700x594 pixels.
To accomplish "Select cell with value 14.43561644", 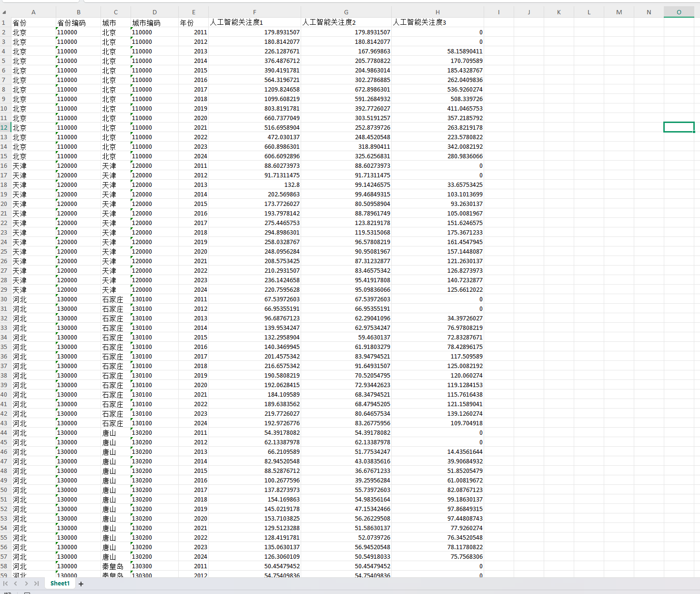I will [x=437, y=451].
